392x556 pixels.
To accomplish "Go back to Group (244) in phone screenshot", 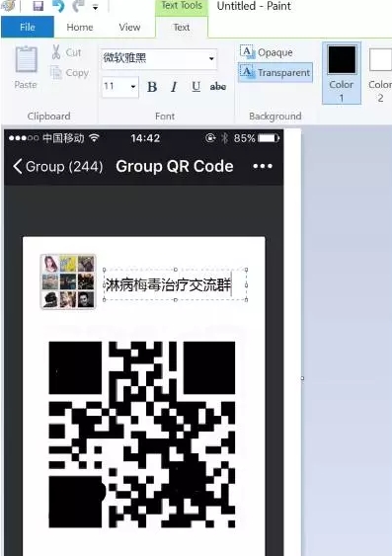I will 58,166.
